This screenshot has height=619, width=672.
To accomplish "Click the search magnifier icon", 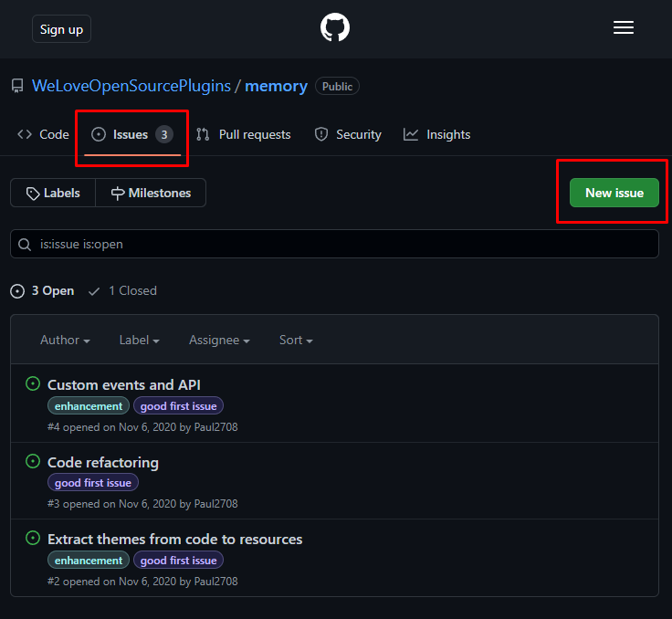I will (25, 244).
